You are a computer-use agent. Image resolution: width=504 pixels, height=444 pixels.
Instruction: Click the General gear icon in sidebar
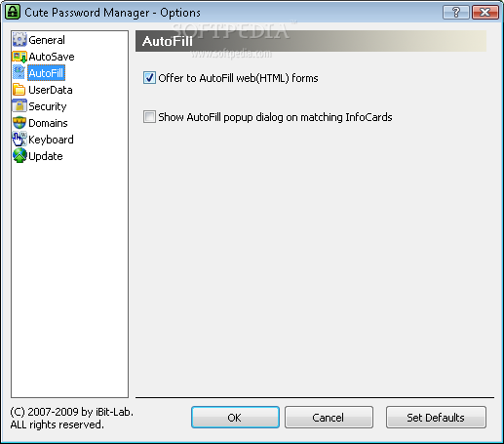tap(19, 40)
